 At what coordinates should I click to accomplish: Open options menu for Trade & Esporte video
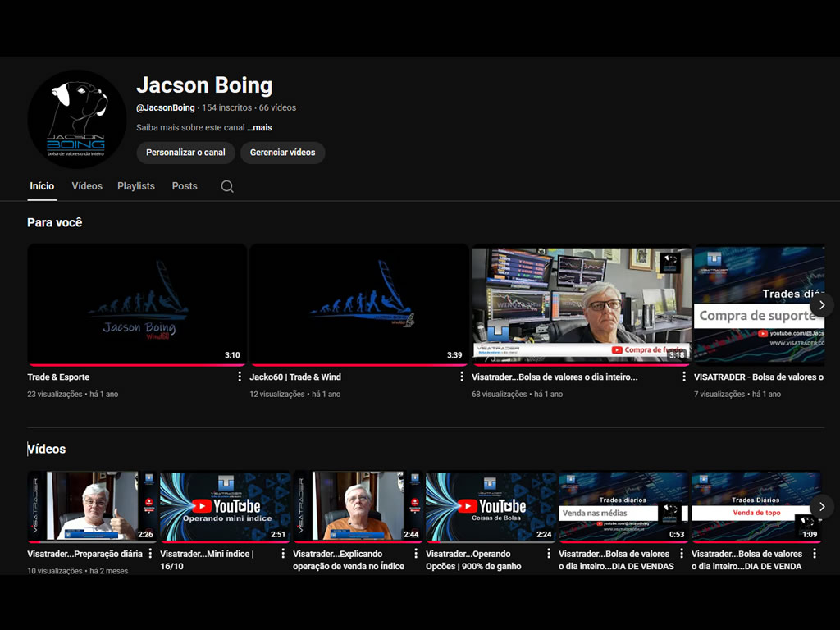pos(240,377)
